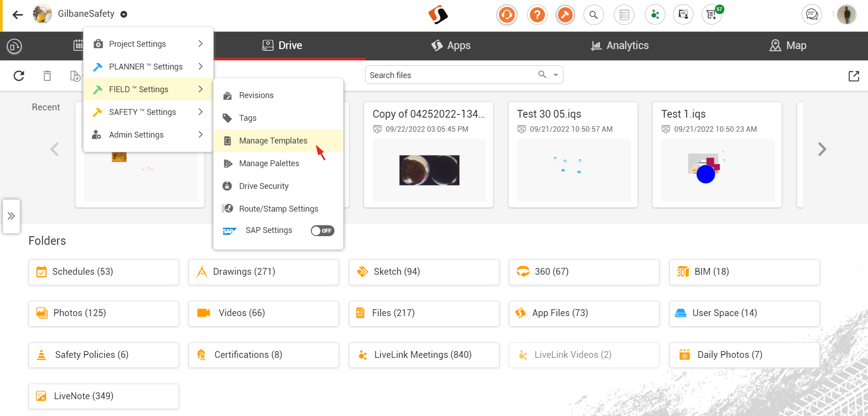
Task: Expand Project Settings submenu
Action: tap(148, 44)
